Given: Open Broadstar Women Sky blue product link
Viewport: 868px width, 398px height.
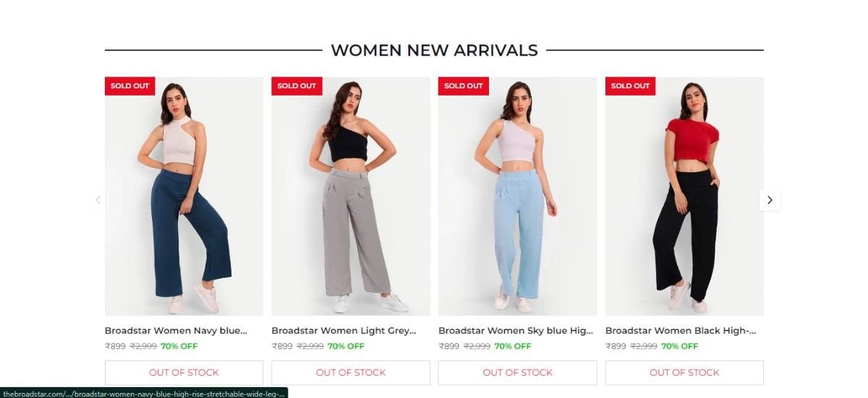Looking at the screenshot, I should (x=515, y=331).
